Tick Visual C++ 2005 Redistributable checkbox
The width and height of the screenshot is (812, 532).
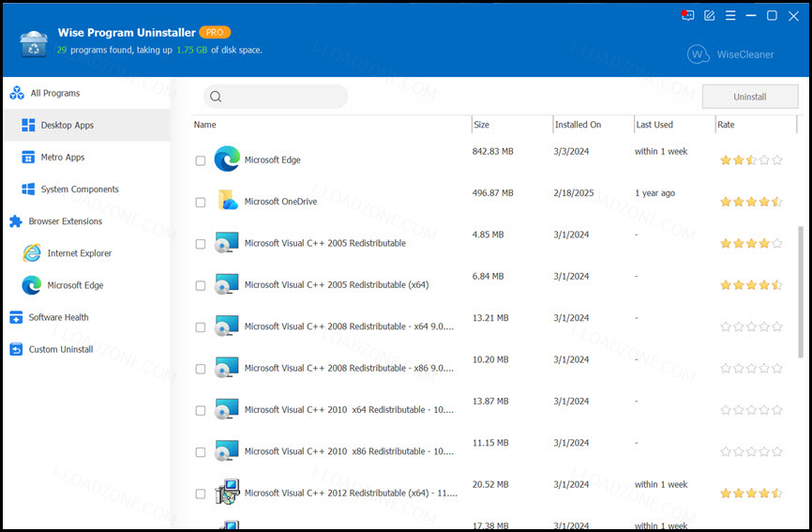click(x=201, y=244)
